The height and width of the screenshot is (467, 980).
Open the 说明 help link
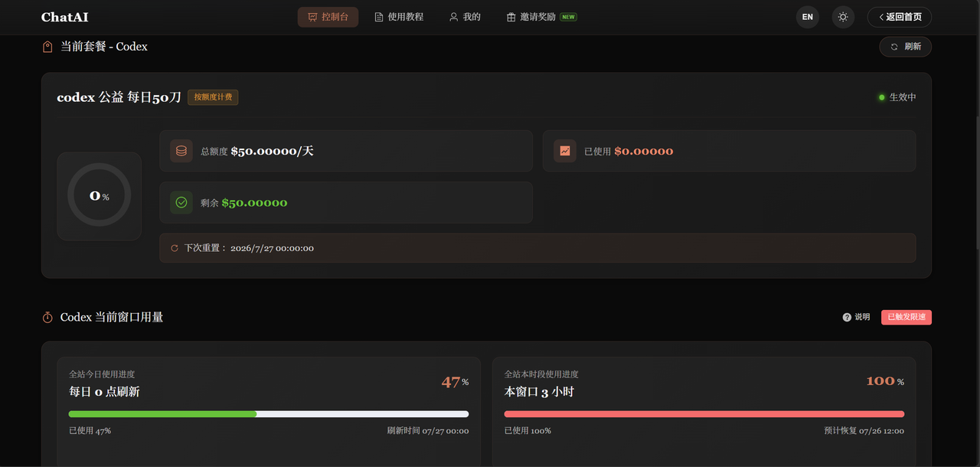[x=856, y=317]
